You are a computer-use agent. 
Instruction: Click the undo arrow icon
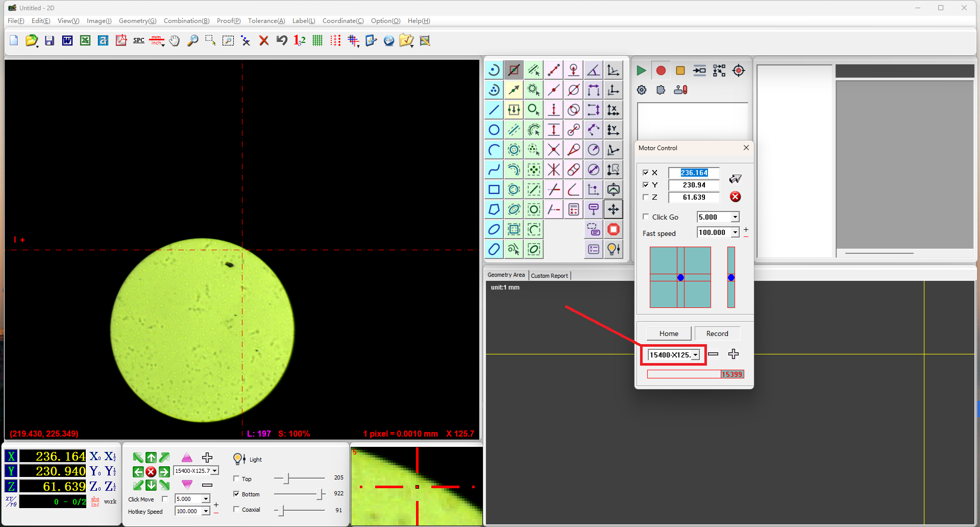click(282, 41)
